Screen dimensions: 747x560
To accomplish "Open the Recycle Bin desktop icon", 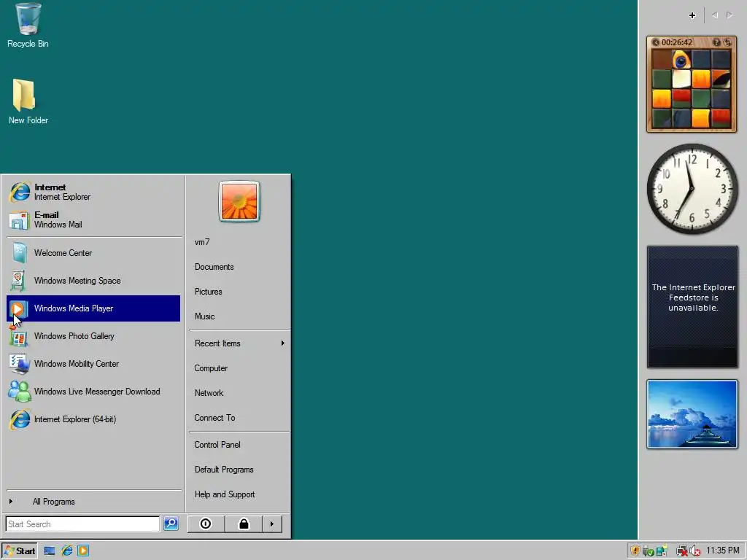I will (28, 26).
